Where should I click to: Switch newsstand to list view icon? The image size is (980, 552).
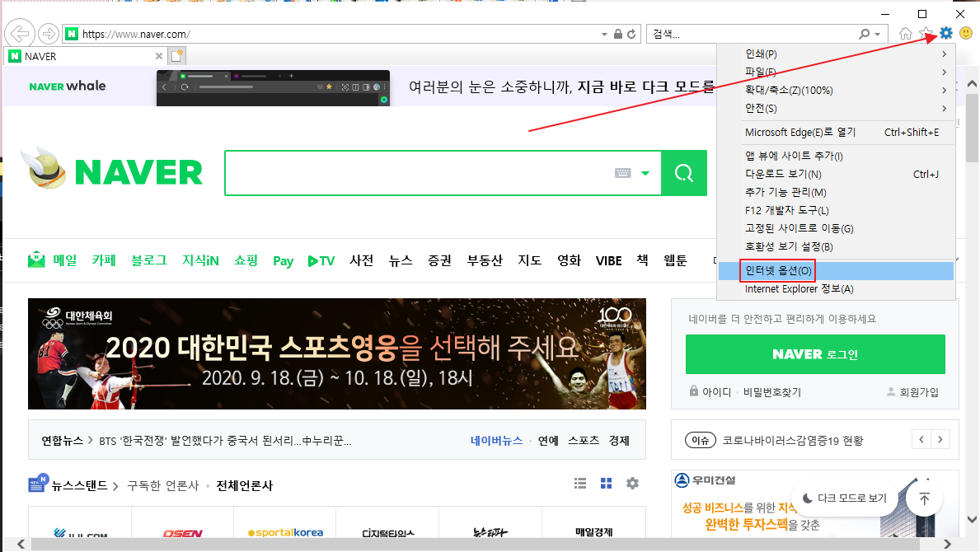pos(580,484)
